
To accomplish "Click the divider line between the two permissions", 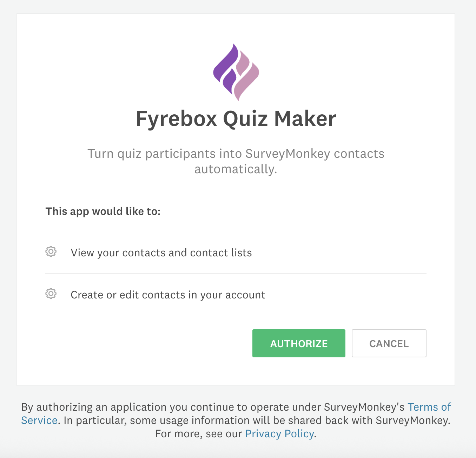I will tap(236, 274).
